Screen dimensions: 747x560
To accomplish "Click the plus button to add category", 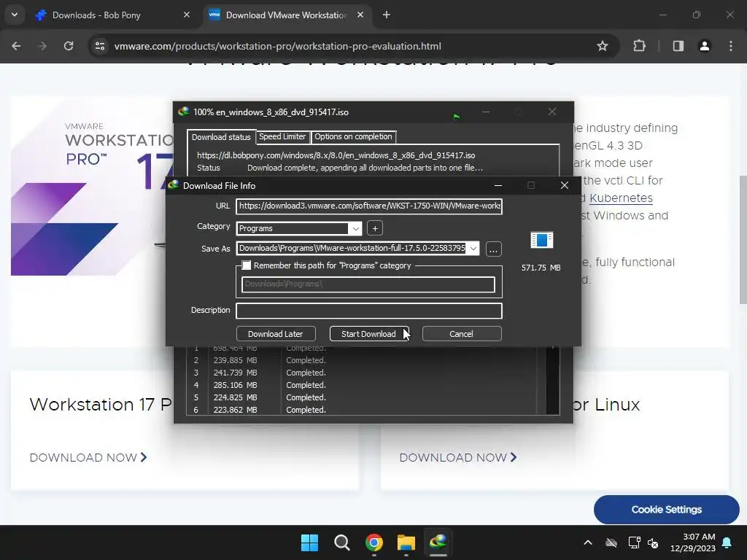I will pos(375,228).
